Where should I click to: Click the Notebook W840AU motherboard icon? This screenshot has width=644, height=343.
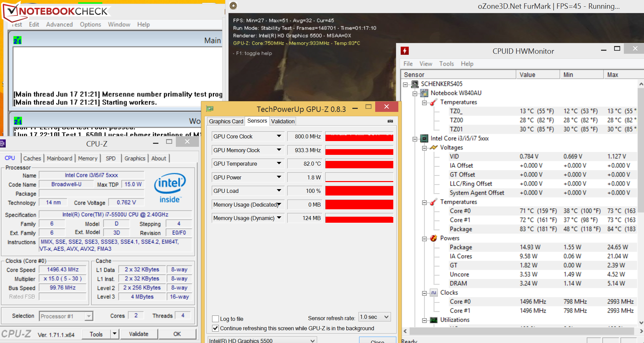point(425,93)
